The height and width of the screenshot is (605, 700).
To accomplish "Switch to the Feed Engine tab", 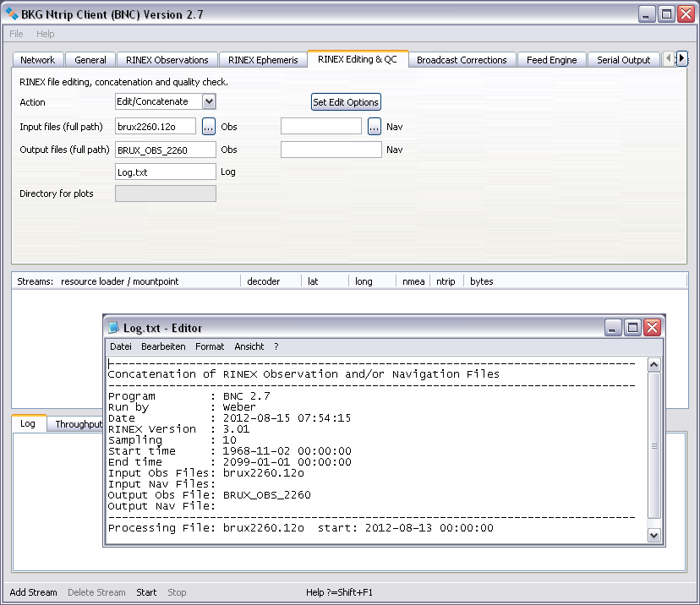I will pyautogui.click(x=551, y=60).
